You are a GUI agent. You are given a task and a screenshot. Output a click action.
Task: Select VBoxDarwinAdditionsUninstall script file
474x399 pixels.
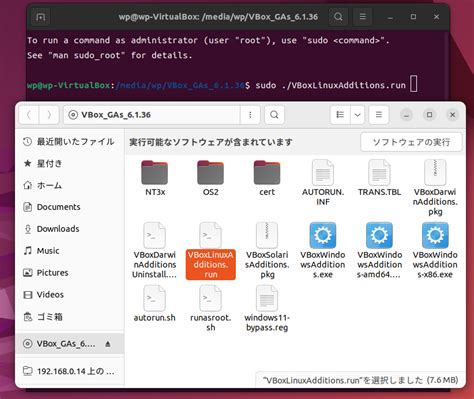[154, 251]
